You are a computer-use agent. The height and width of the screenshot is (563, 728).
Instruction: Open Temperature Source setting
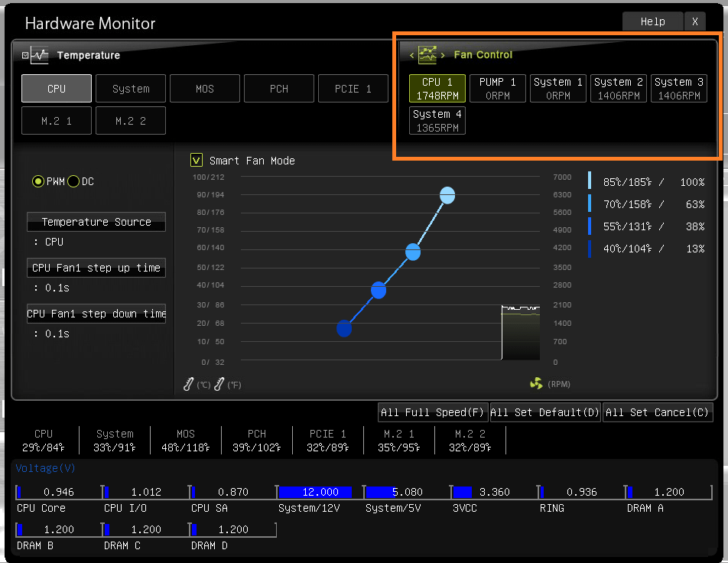coord(96,222)
